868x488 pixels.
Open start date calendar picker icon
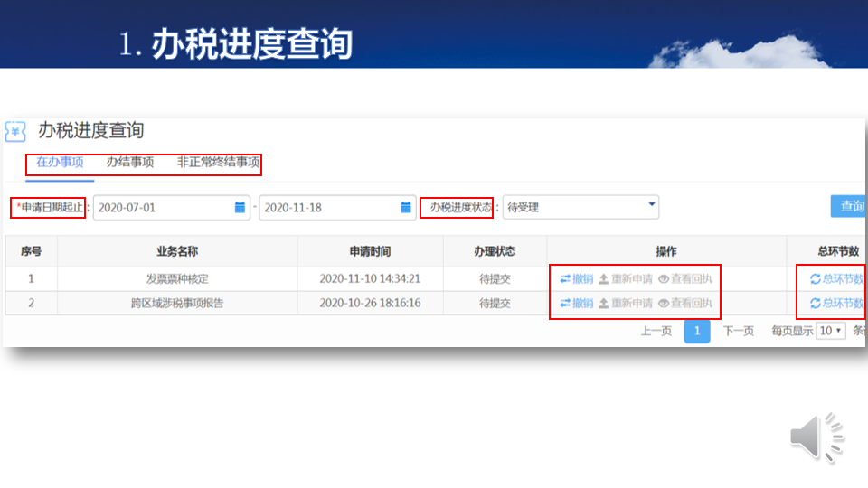coord(240,208)
